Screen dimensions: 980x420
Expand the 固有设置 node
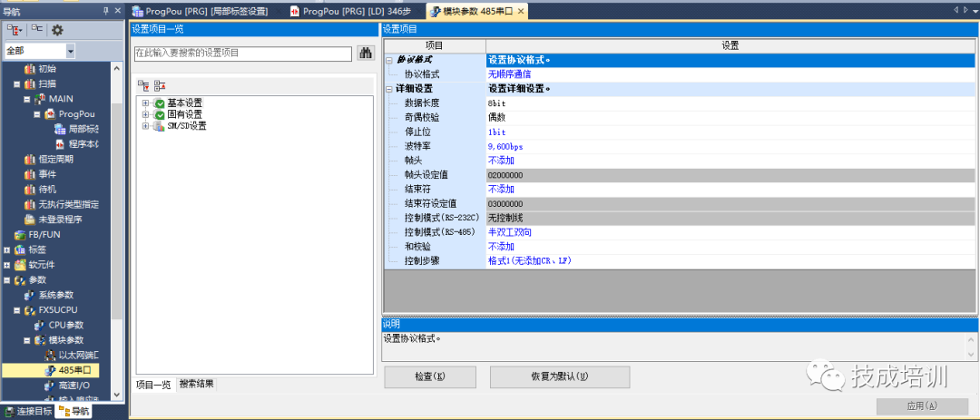(x=145, y=114)
